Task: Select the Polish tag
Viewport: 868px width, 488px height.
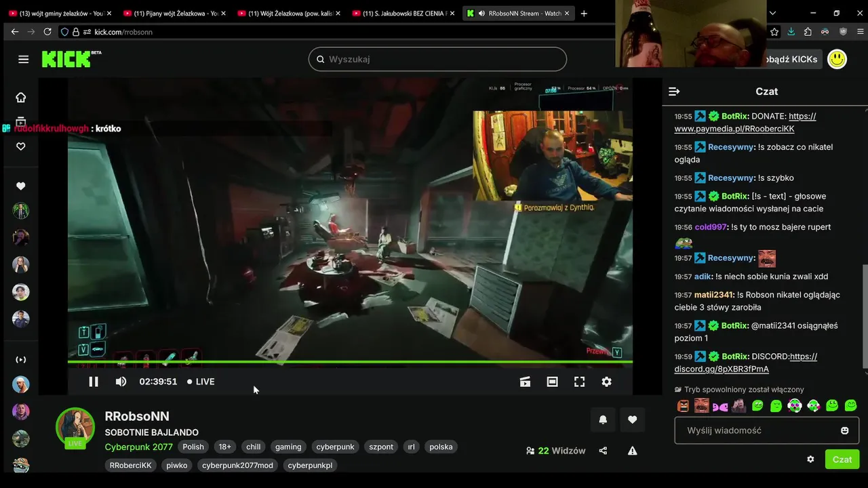Action: [193, 447]
